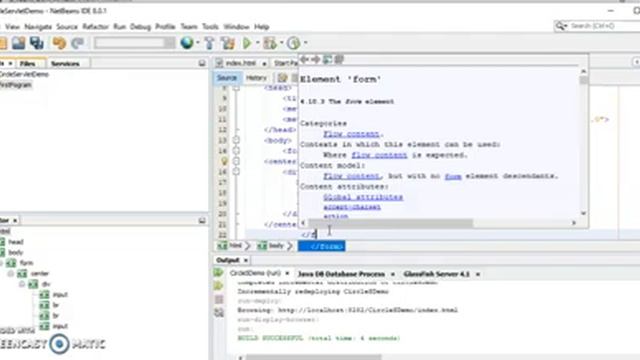
Task: Collapse the center node in Navigator
Action: coord(11,273)
